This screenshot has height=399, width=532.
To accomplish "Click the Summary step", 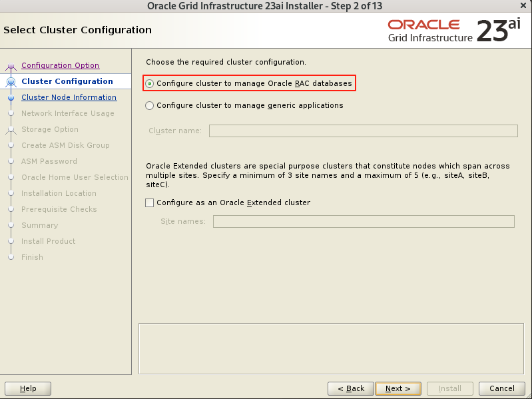I will click(x=39, y=225).
